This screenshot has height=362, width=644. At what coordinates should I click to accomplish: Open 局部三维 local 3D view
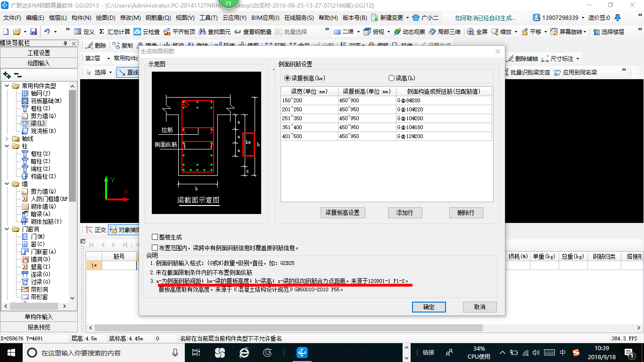tap(445, 32)
